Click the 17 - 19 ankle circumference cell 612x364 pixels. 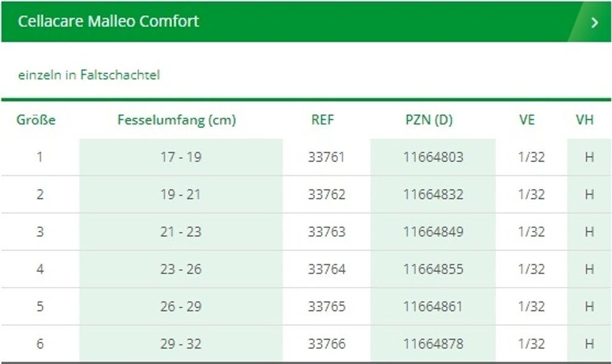[180, 157]
